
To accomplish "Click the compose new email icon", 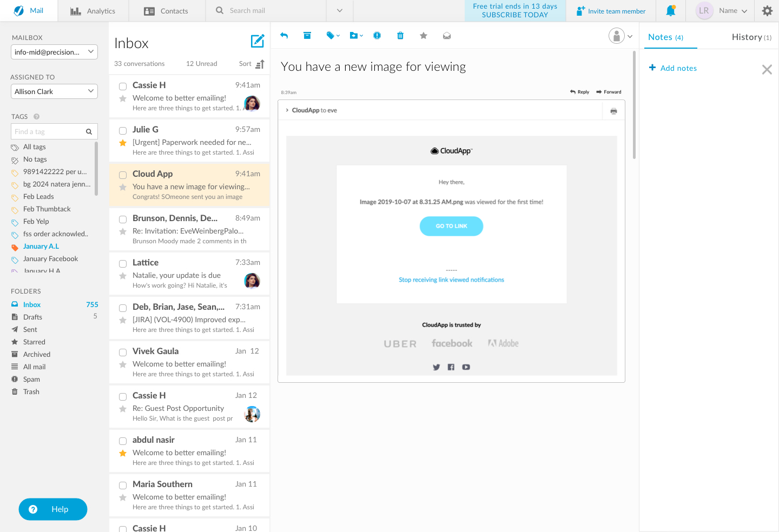I will (x=258, y=41).
